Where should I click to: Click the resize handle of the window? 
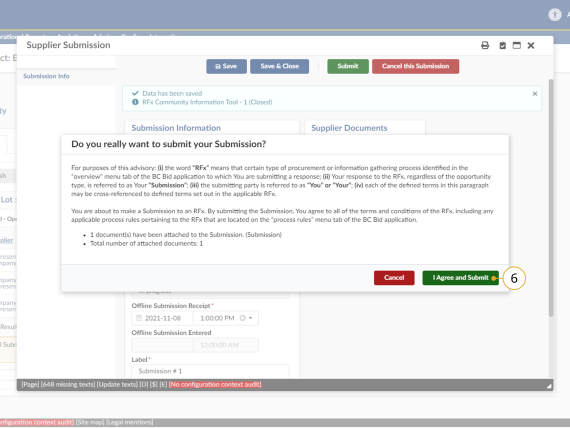549,387
